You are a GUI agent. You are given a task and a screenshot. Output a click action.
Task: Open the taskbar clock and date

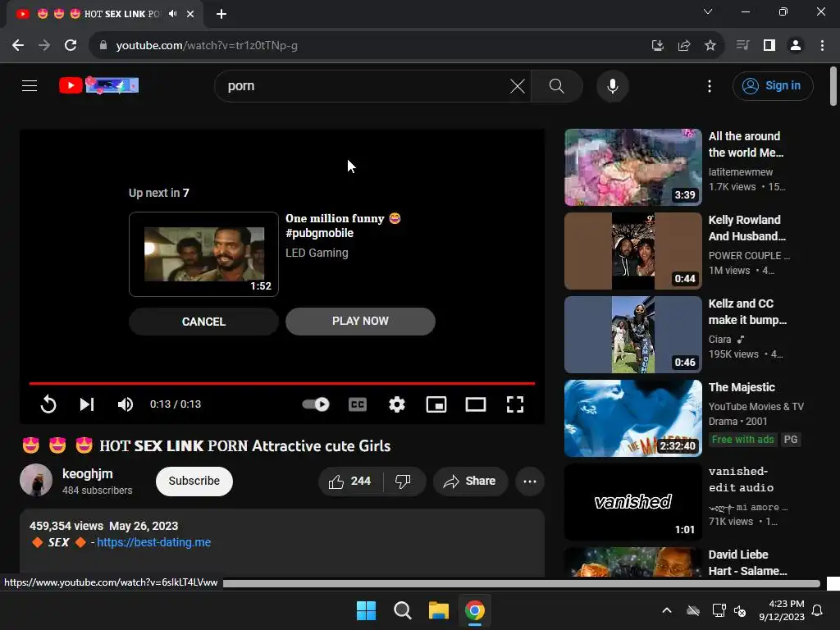[782, 610]
